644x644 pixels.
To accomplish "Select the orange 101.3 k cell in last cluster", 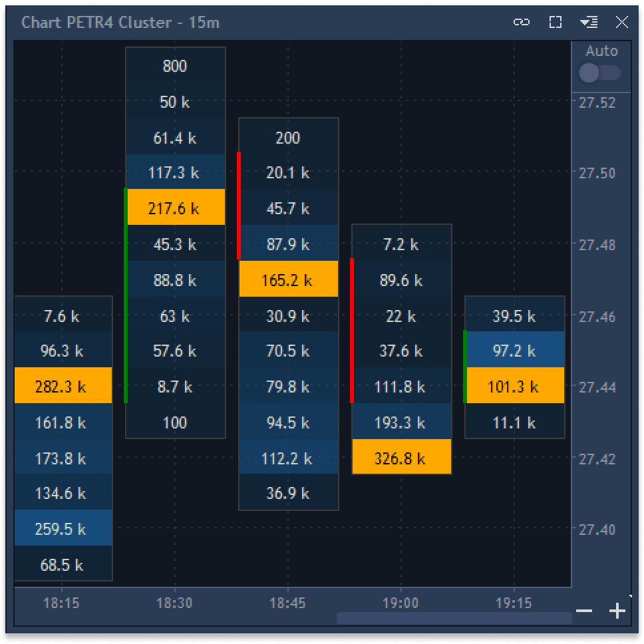I will [514, 385].
